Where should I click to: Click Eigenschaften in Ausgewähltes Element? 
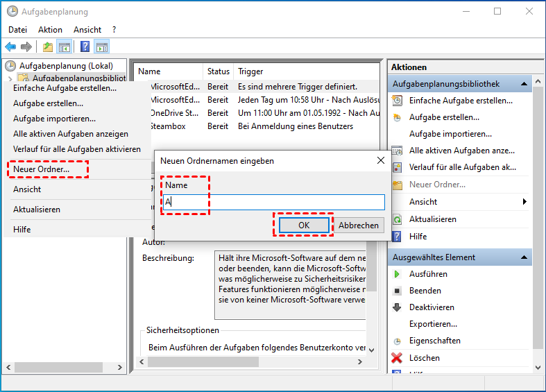pos(435,341)
